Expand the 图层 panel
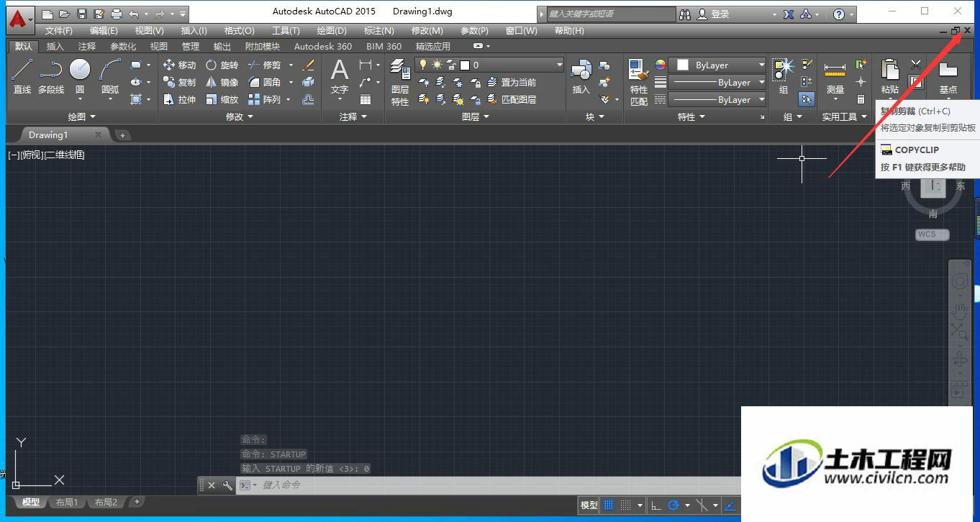Viewport: 980px width, 522px height. 475,116
